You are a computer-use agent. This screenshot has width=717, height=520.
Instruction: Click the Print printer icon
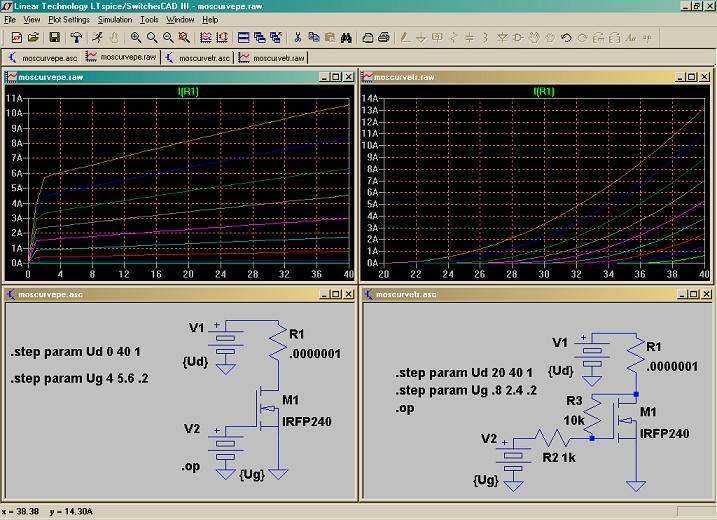tap(384, 38)
